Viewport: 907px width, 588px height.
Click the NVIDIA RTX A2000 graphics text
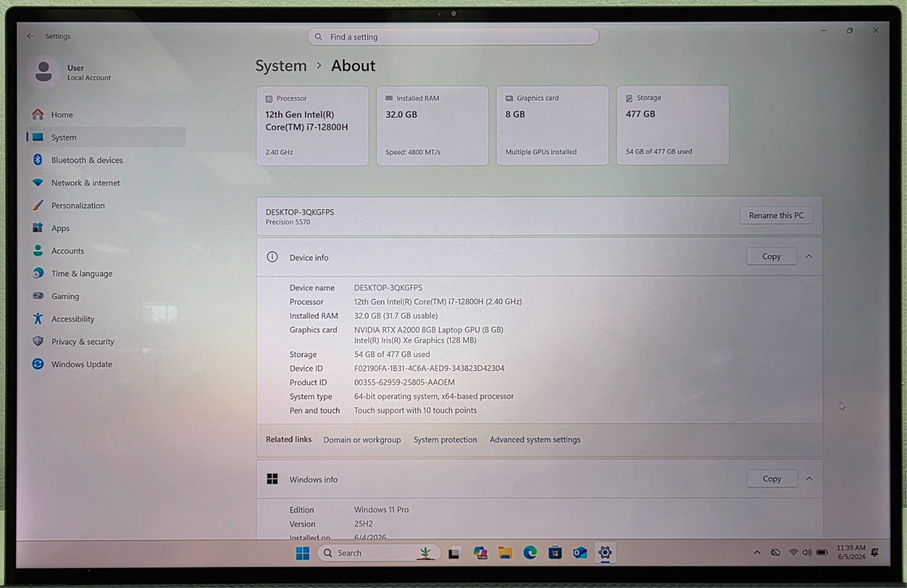pos(429,330)
